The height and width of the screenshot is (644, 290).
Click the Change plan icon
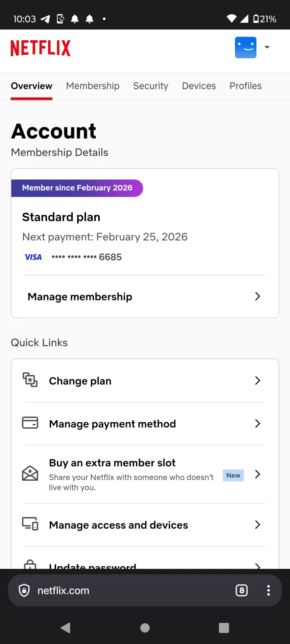[30, 380]
